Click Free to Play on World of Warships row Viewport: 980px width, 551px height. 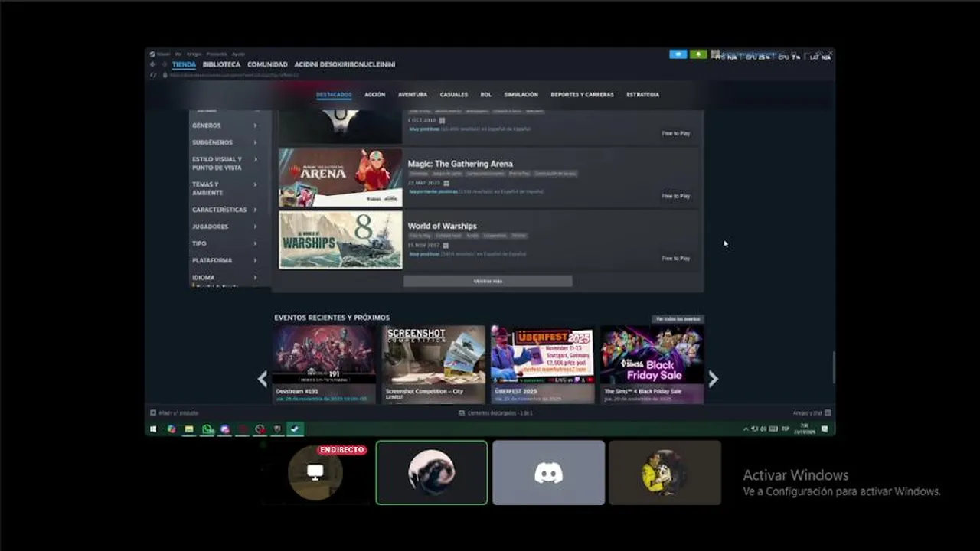click(676, 258)
